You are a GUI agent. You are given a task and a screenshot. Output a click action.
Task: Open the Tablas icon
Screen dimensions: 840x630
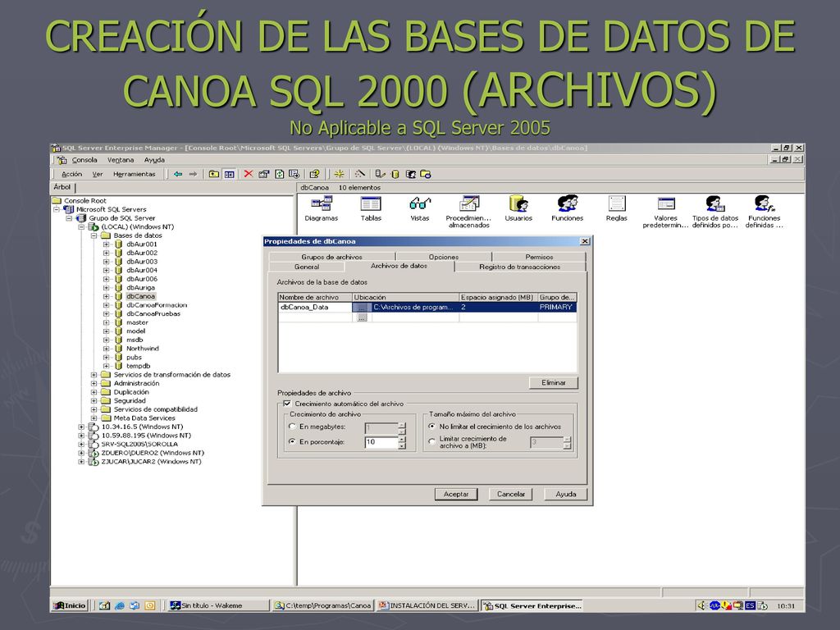pos(371,208)
